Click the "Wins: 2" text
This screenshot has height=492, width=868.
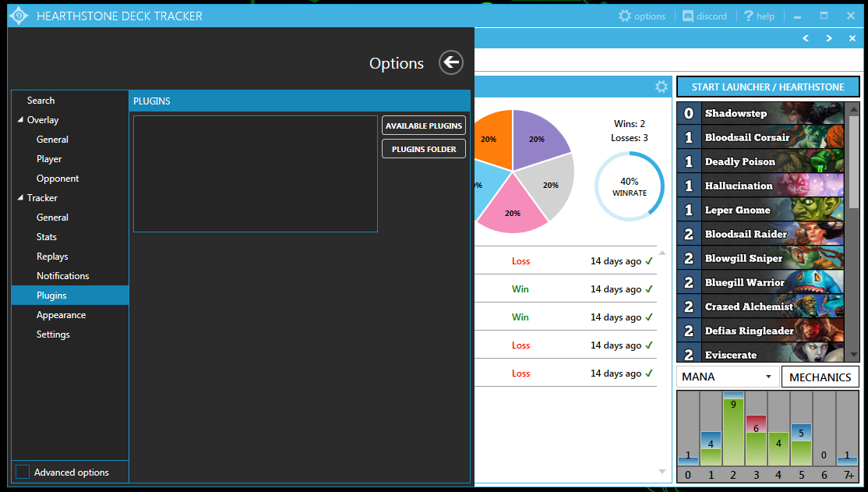(x=630, y=123)
